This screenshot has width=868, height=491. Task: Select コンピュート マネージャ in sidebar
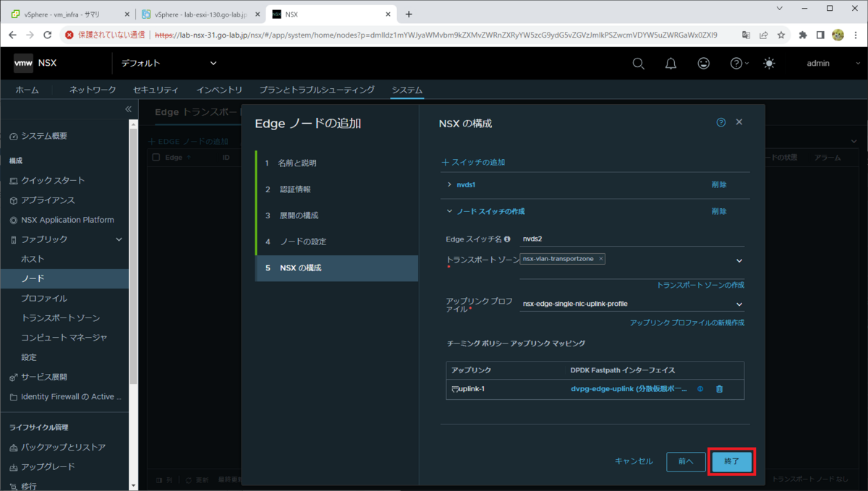pos(64,338)
